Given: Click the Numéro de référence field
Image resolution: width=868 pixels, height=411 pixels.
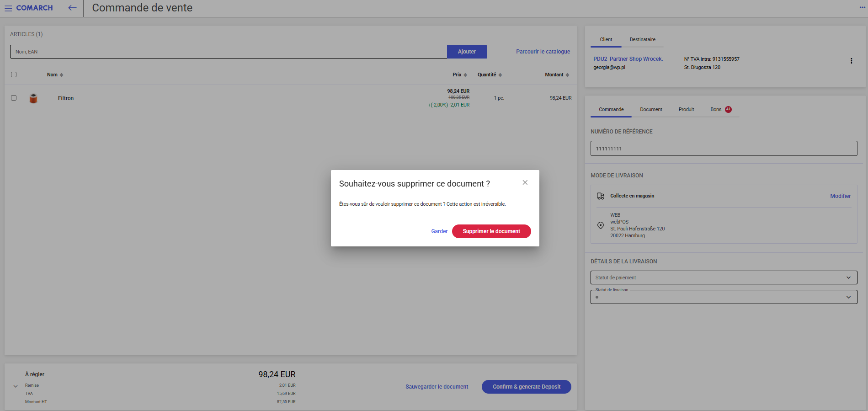Looking at the screenshot, I should coord(723,149).
